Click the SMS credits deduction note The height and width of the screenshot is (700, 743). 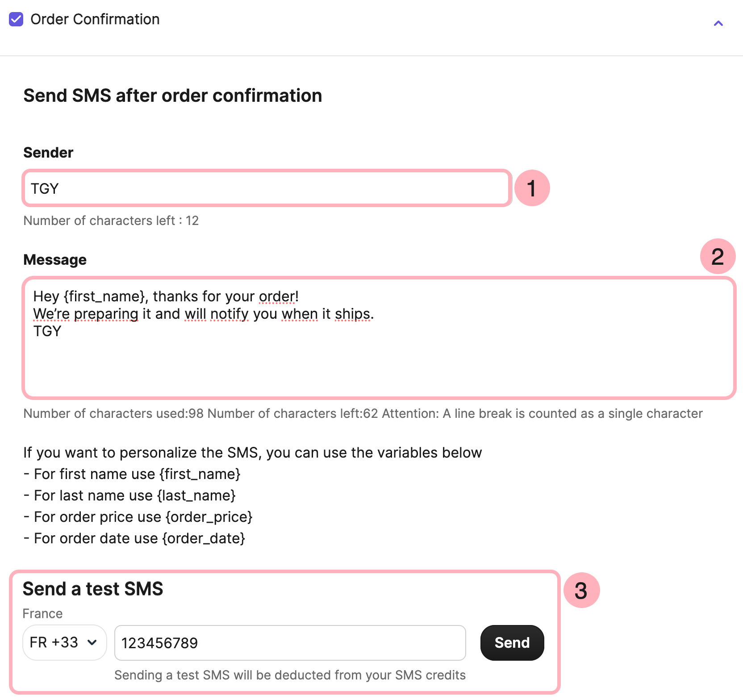[290, 675]
